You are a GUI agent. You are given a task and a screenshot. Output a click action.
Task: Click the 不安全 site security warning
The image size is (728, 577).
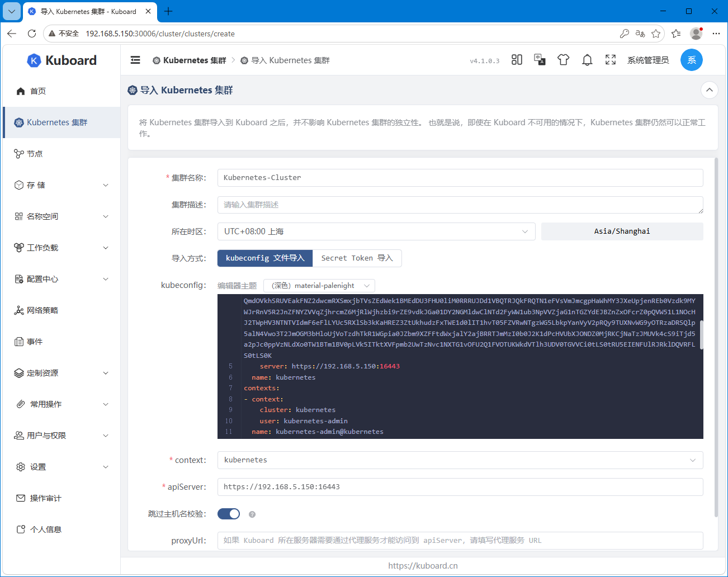tap(64, 34)
